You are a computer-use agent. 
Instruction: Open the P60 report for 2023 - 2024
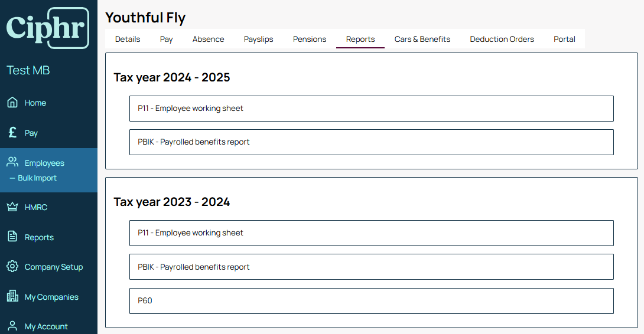[x=371, y=301]
